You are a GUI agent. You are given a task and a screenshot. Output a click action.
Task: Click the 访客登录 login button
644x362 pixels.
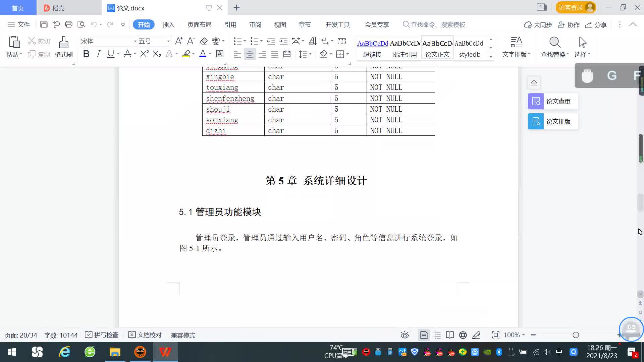pos(575,7)
